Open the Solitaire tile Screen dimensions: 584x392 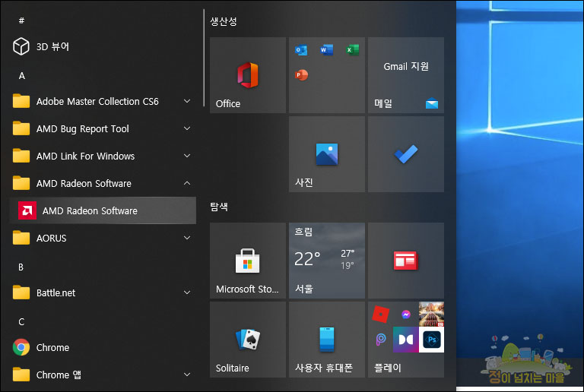pyautogui.click(x=248, y=340)
